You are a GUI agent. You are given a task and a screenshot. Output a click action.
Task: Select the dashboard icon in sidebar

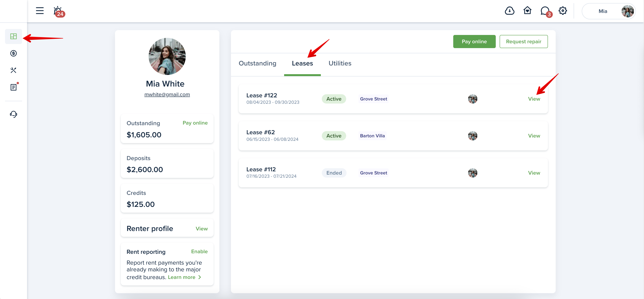pos(14,37)
